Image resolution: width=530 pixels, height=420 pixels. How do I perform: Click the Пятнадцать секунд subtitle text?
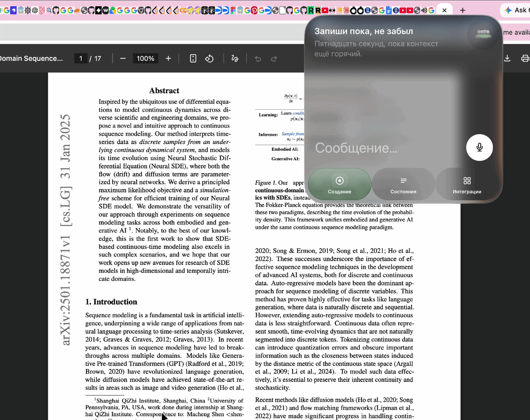(x=376, y=49)
